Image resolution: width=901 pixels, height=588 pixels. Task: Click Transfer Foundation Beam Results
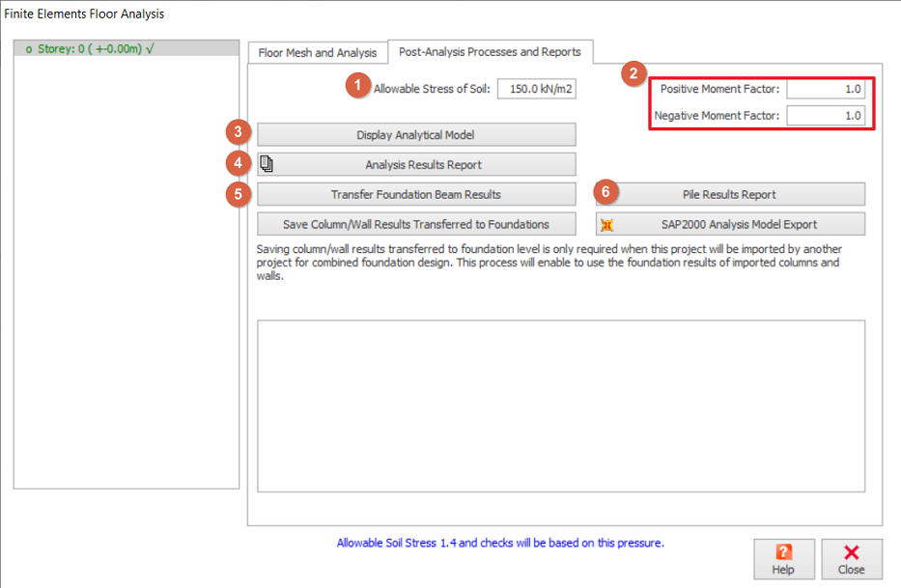(x=416, y=194)
